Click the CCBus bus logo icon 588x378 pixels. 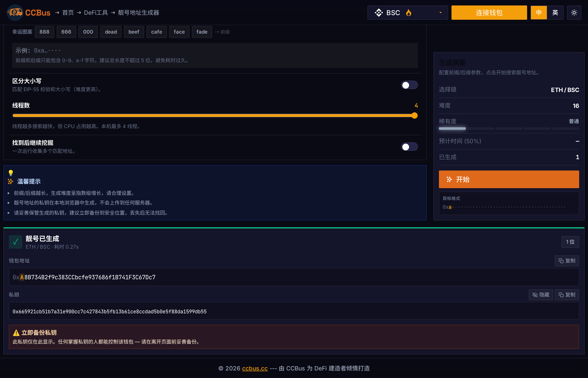pyautogui.click(x=15, y=12)
